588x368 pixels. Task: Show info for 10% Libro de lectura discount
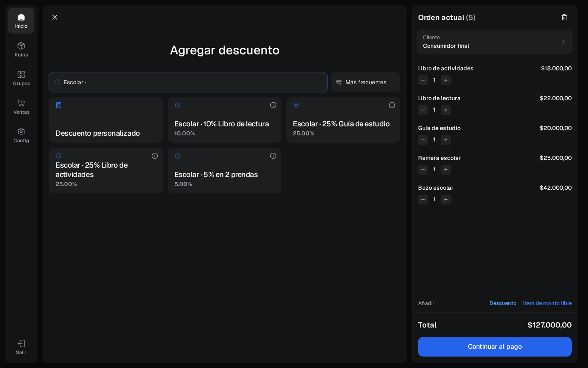coord(273,105)
